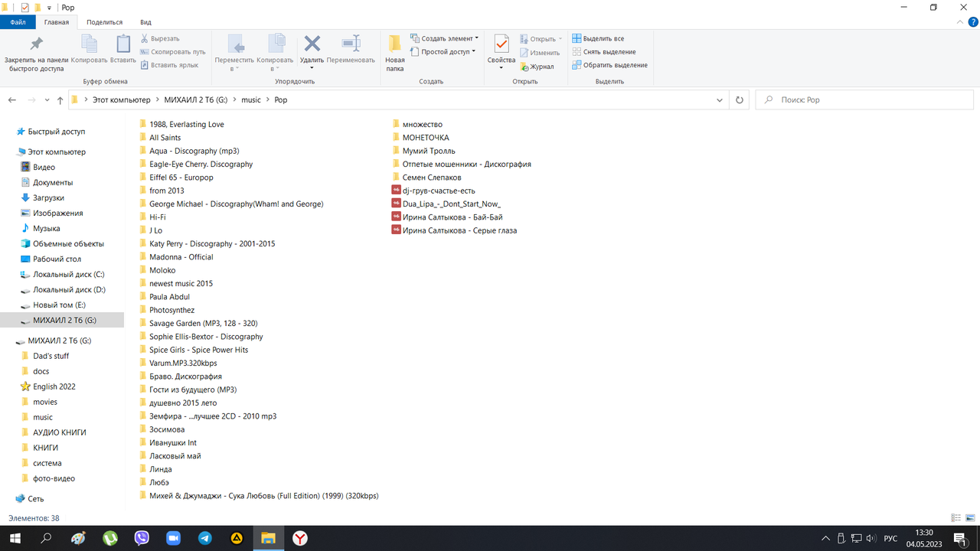Switch to the Поделиться tab
Screen dimensions: 980x551
[105, 22]
